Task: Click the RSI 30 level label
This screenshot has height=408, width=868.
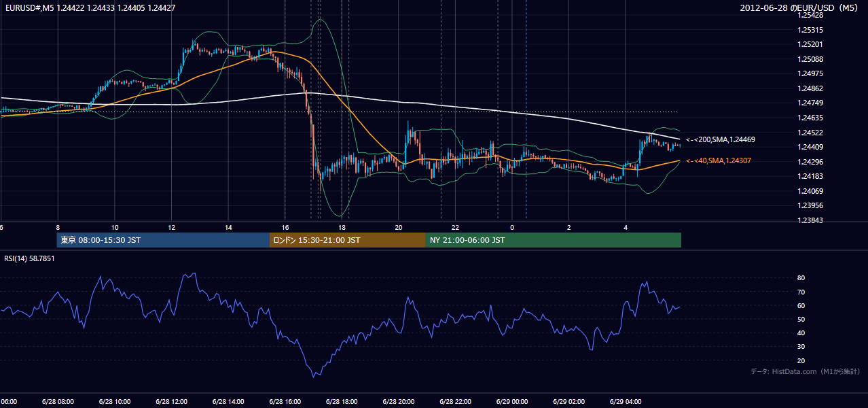Action: (x=801, y=347)
